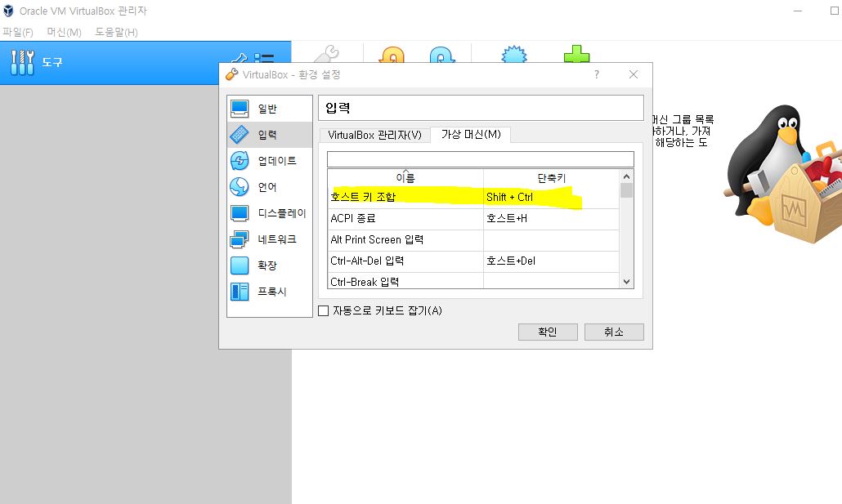Open the 프록시 (Proxy) settings category
This screenshot has height=504, width=842.
click(270, 292)
